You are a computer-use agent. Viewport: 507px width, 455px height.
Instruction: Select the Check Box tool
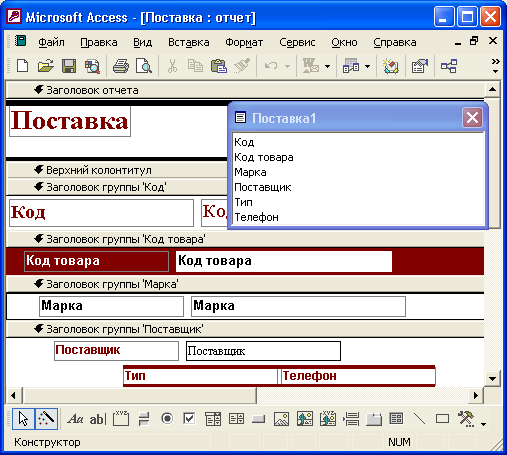coord(189,419)
